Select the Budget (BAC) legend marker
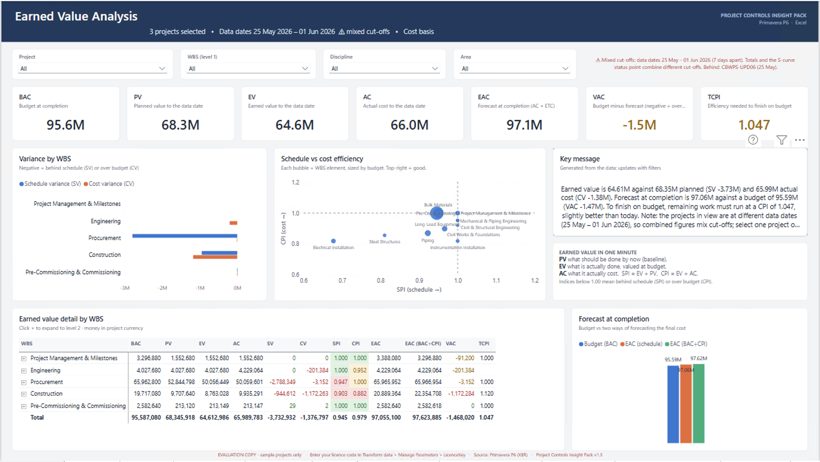Viewport: 820px width, 462px height. click(581, 344)
